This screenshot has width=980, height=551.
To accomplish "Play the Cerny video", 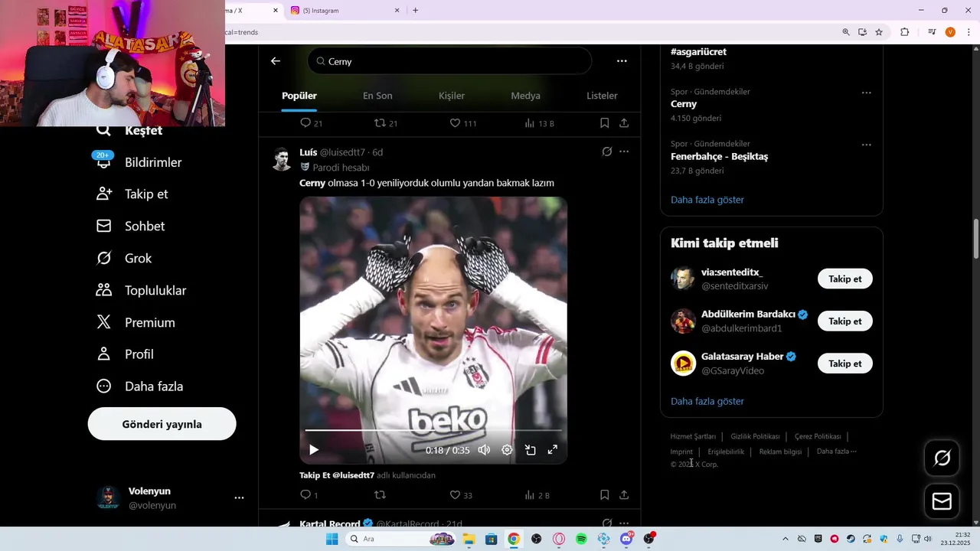I will click(x=313, y=450).
